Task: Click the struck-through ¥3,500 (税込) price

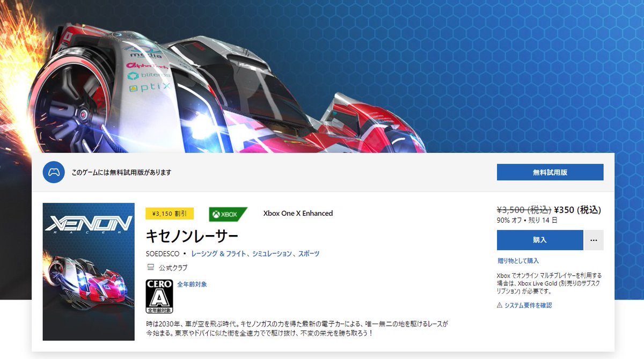Action: [524, 210]
